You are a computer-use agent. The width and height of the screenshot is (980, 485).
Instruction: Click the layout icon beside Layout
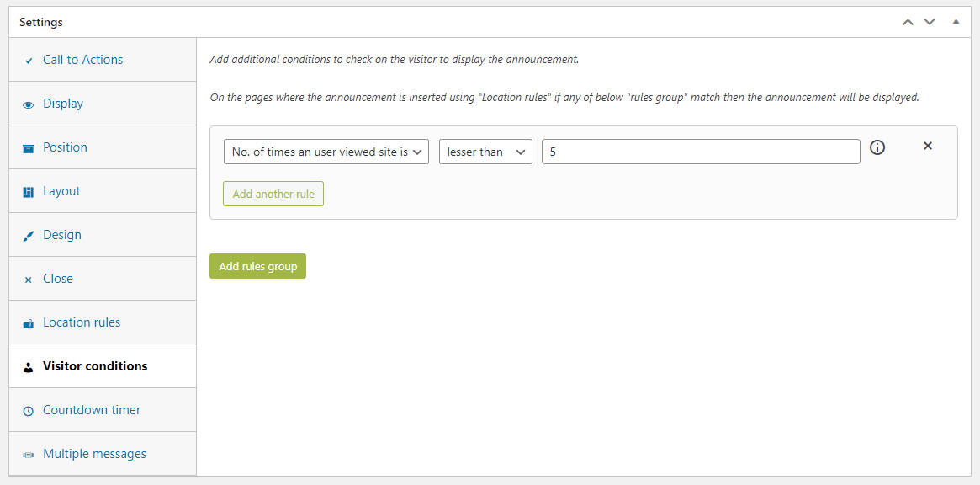point(28,190)
